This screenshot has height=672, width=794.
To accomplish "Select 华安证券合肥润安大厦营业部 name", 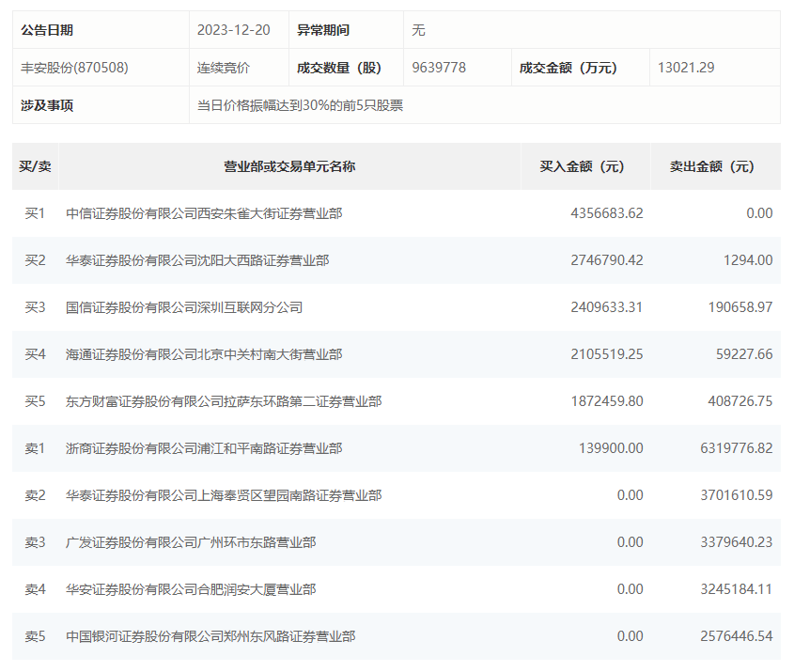I will click(191, 589).
